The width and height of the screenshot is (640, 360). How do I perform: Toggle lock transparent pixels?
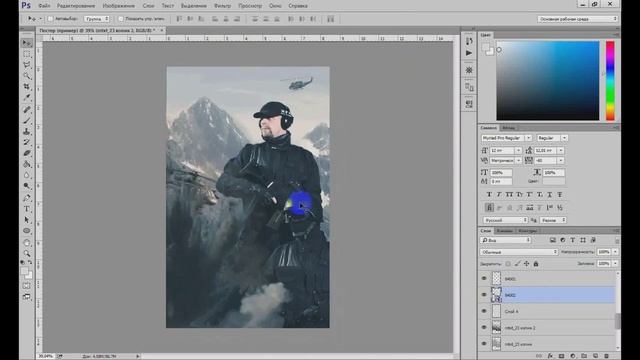click(508, 264)
